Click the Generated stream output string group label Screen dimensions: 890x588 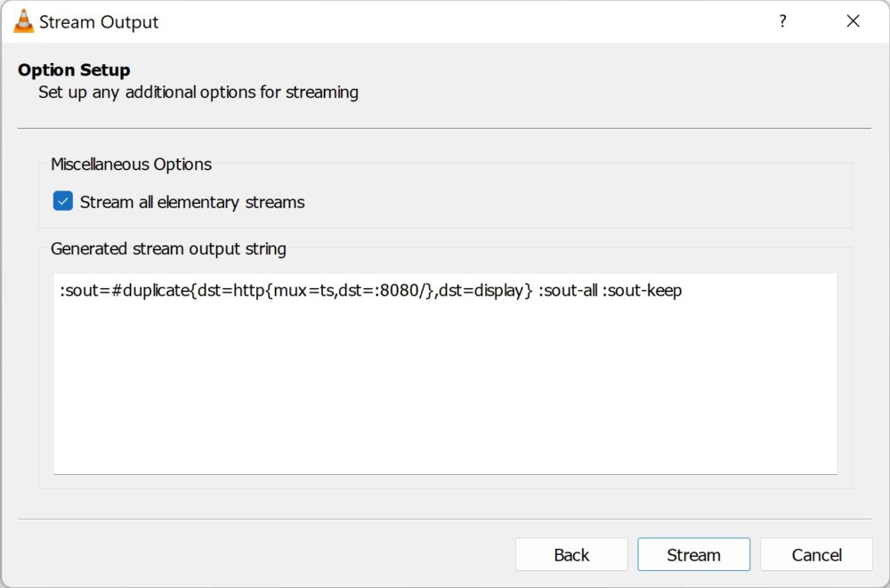pos(169,249)
